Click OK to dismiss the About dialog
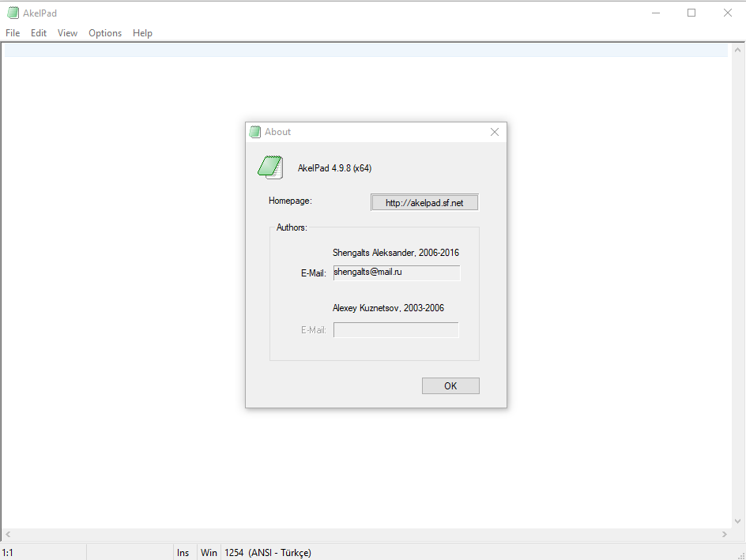The height and width of the screenshot is (560, 746). click(x=450, y=385)
